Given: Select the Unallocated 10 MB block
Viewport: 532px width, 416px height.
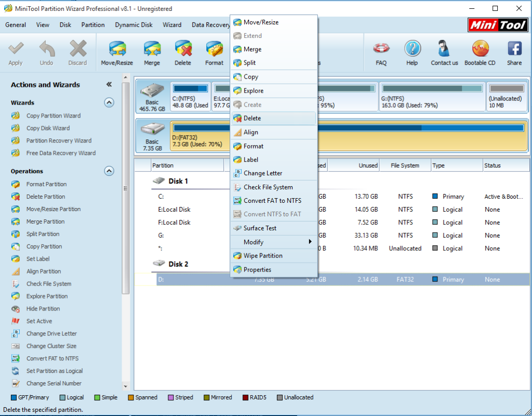Looking at the screenshot, I should click(x=507, y=97).
